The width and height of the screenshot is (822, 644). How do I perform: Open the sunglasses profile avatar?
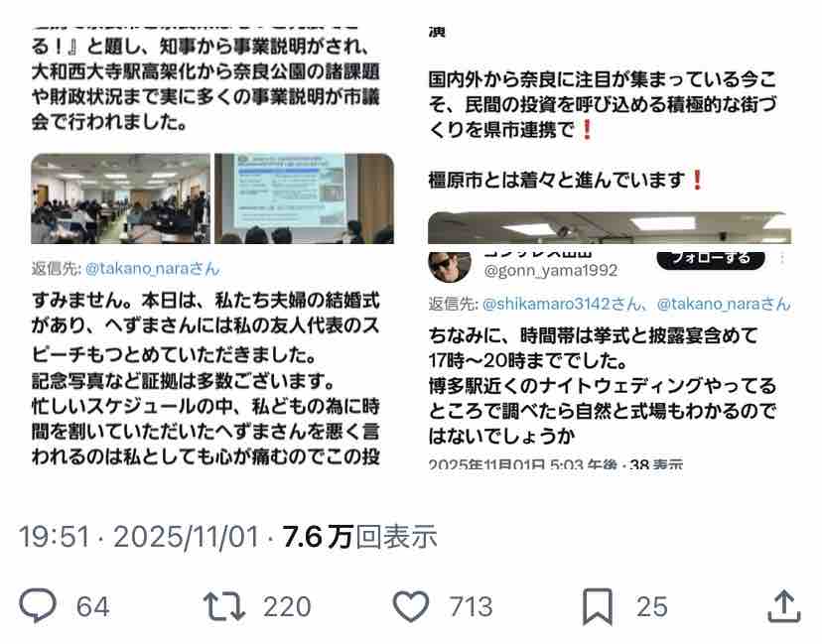point(450,266)
